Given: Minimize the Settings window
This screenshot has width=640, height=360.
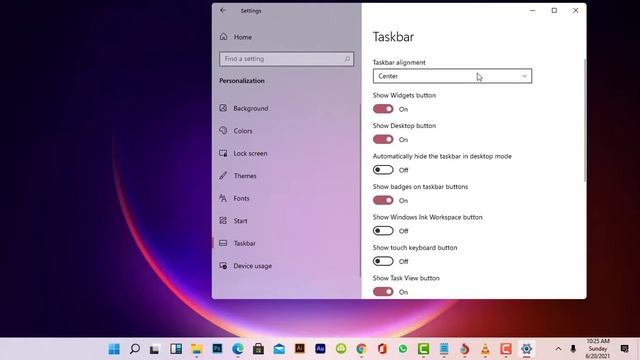Looking at the screenshot, I should (x=533, y=11).
